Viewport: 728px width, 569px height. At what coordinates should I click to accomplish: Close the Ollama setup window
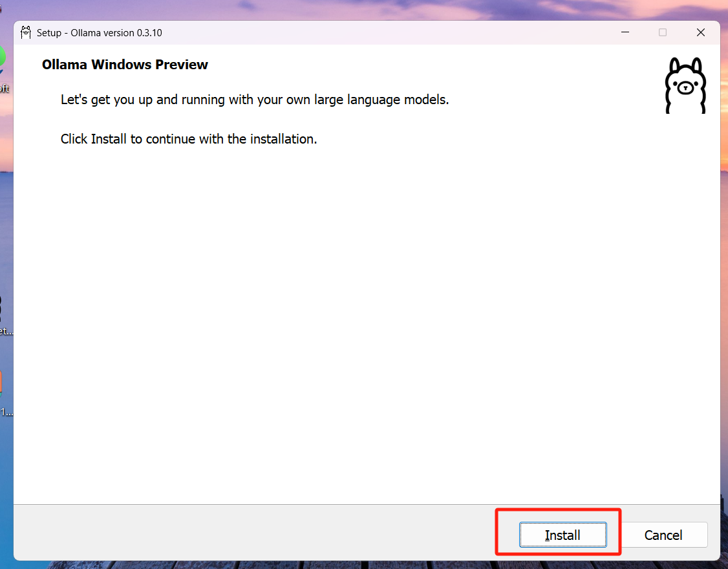pyautogui.click(x=700, y=32)
